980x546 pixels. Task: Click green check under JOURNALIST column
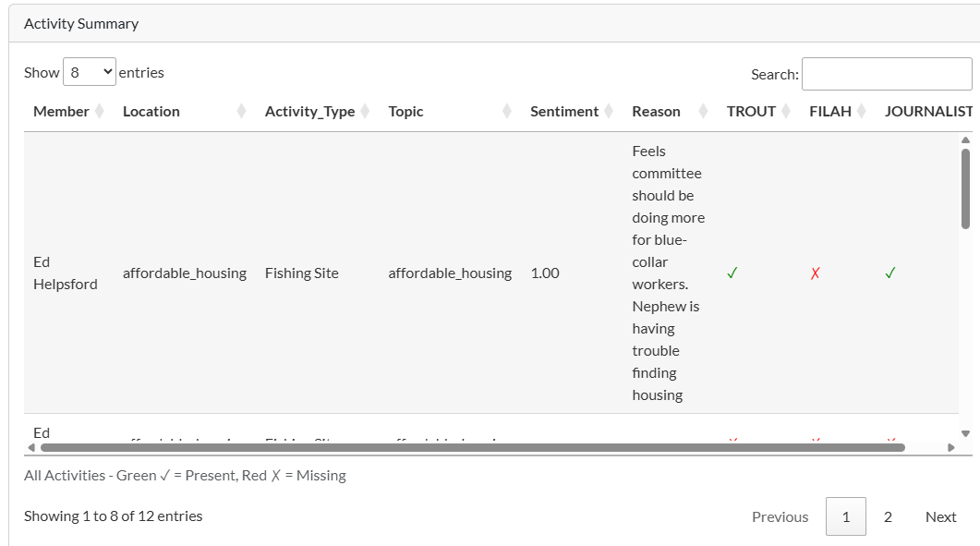tap(890, 273)
